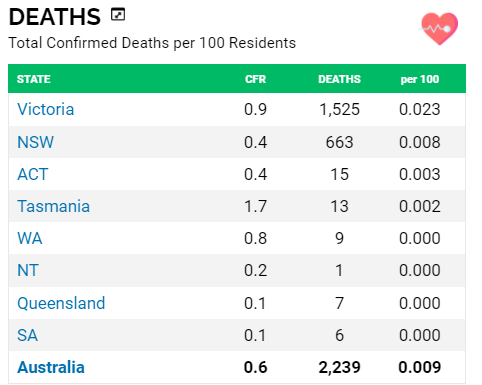Sort table by DEATHS column header
This screenshot has width=482, height=385.
click(x=339, y=79)
